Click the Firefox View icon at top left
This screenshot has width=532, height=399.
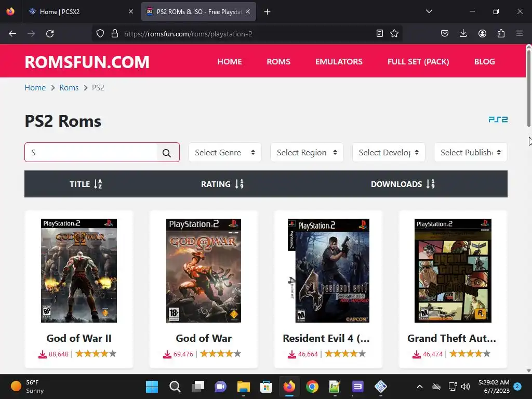(x=10, y=11)
